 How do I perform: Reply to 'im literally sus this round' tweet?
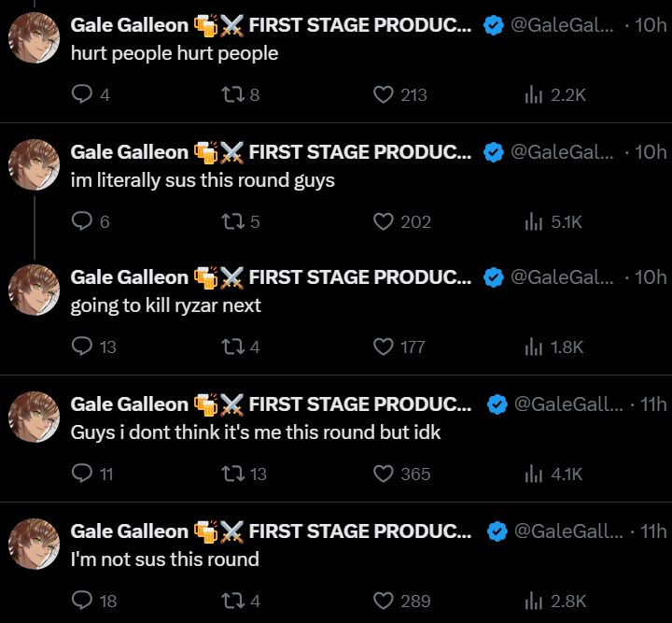click(x=82, y=221)
